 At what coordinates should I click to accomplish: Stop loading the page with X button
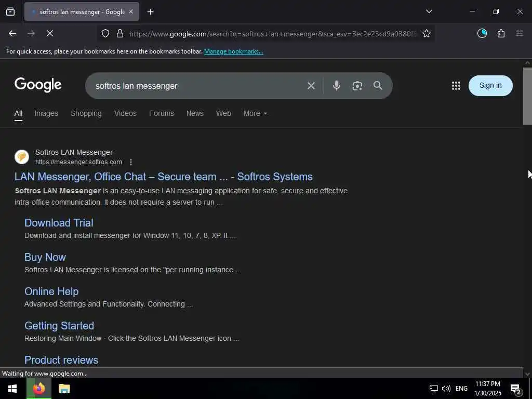50,33
